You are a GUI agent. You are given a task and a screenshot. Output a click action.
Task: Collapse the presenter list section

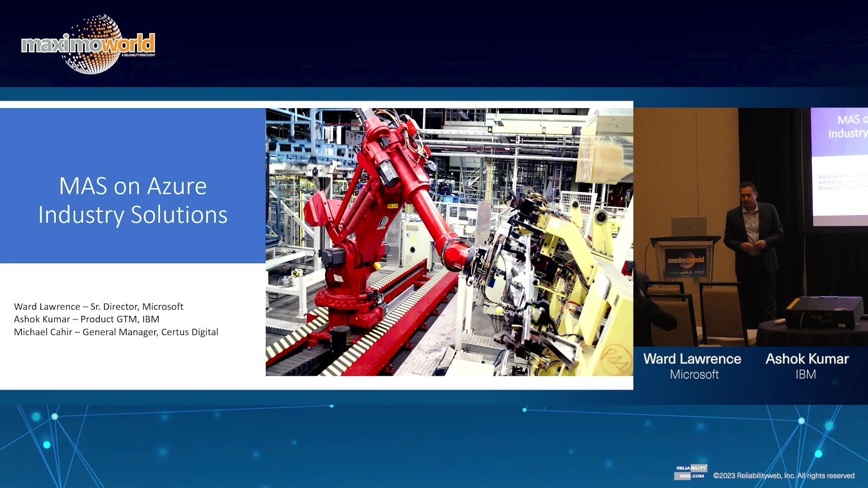(116, 319)
